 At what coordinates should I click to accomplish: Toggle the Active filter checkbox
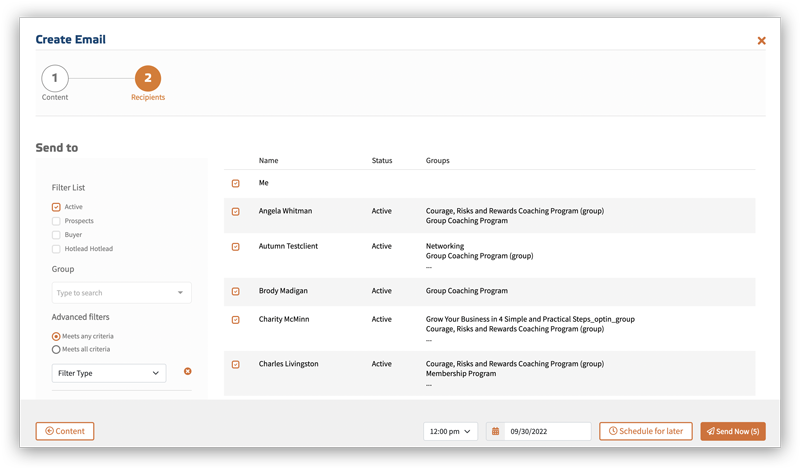56,207
